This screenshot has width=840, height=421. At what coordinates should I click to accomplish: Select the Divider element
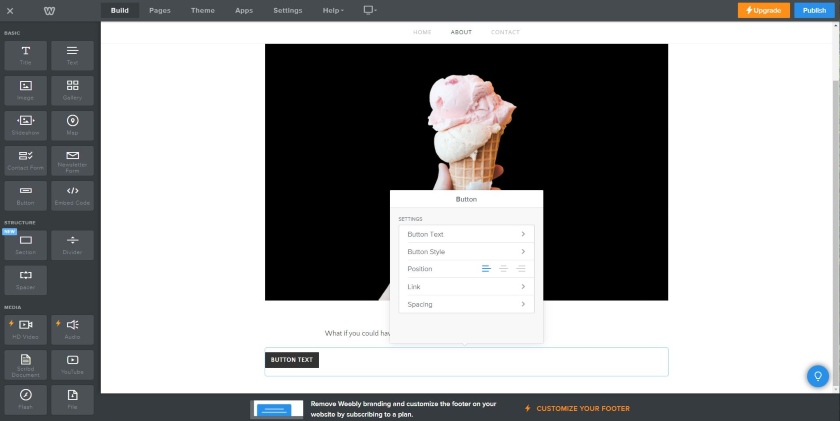tap(72, 245)
